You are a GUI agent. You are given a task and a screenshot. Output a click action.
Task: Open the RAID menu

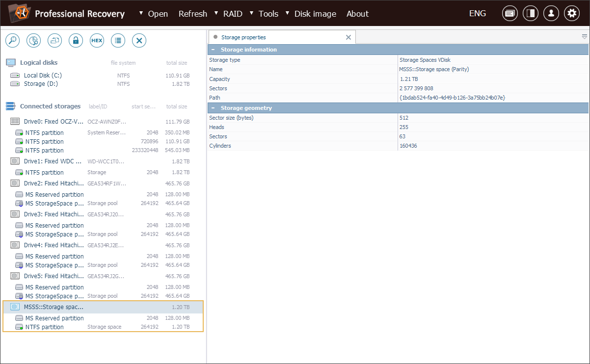233,14
